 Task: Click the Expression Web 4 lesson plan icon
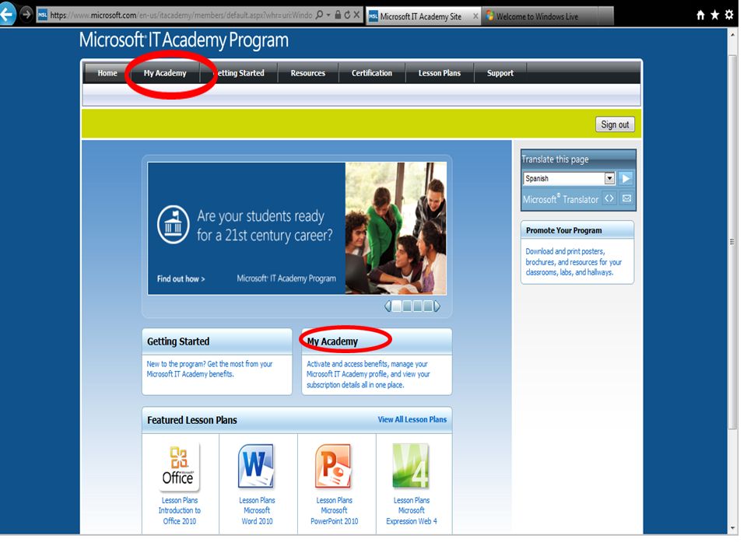click(x=411, y=466)
